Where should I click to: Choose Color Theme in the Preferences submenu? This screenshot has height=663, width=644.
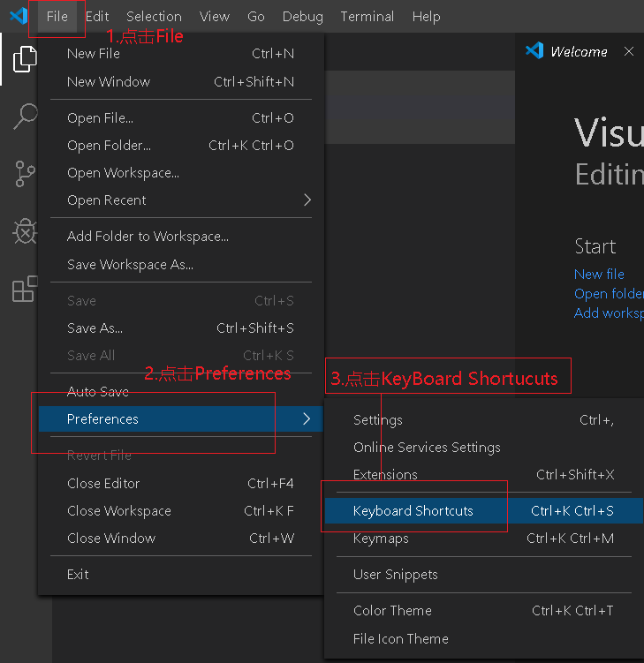point(392,610)
